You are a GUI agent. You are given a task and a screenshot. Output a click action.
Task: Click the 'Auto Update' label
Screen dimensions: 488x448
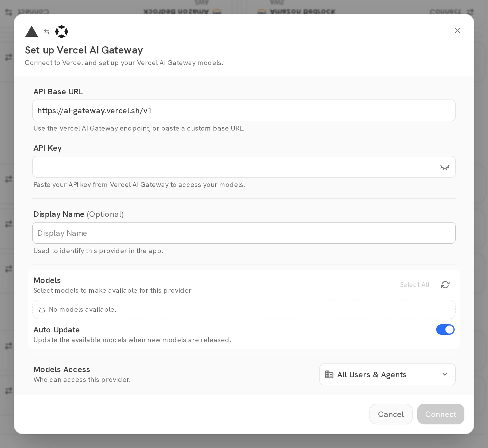coord(56,330)
